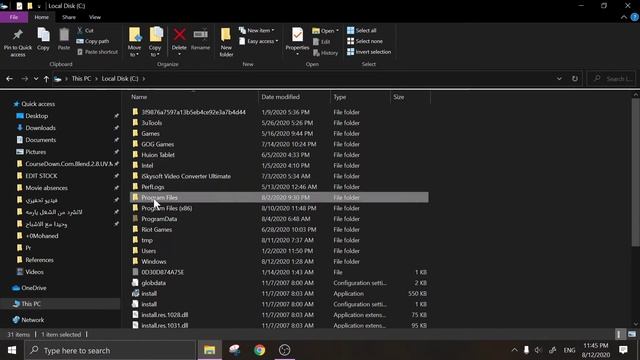
Task: Click Cut in Clipboard group
Action: (x=85, y=31)
